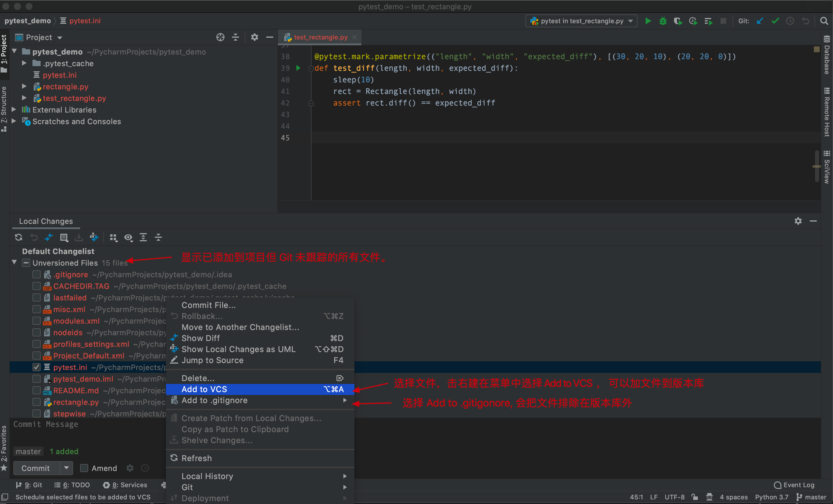Expand rectangle.py in project tree

tap(24, 86)
